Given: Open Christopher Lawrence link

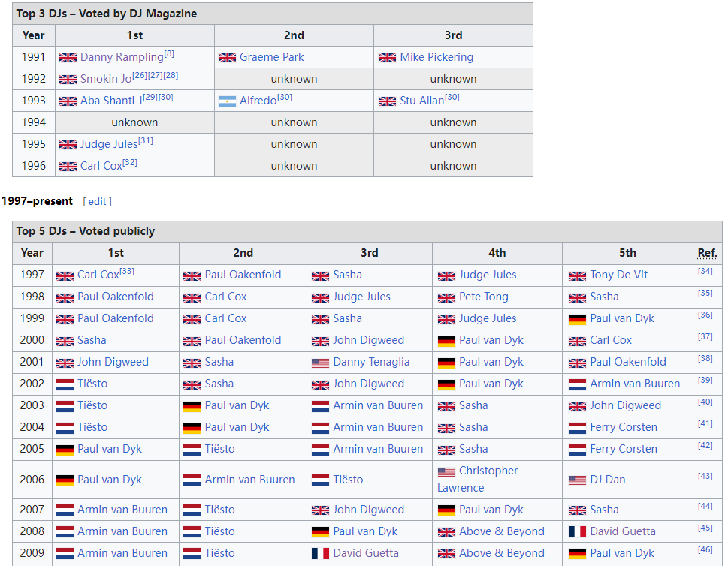Looking at the screenshot, I should tap(477, 479).
